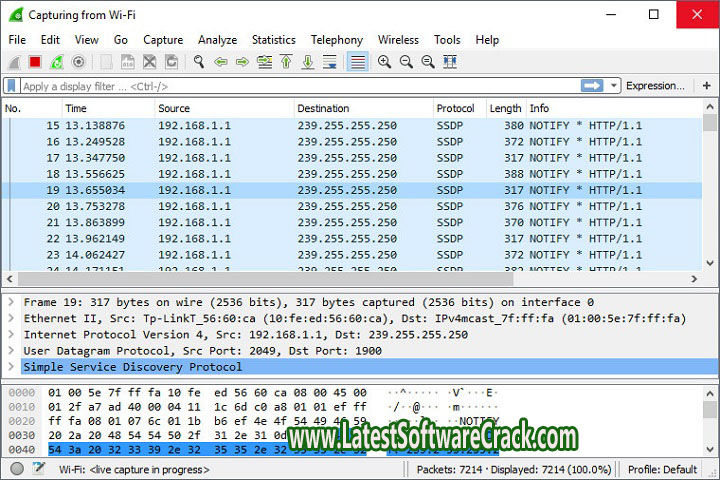This screenshot has height=480, width=720.
Task: Zoom in on packet text
Action: pos(384,62)
